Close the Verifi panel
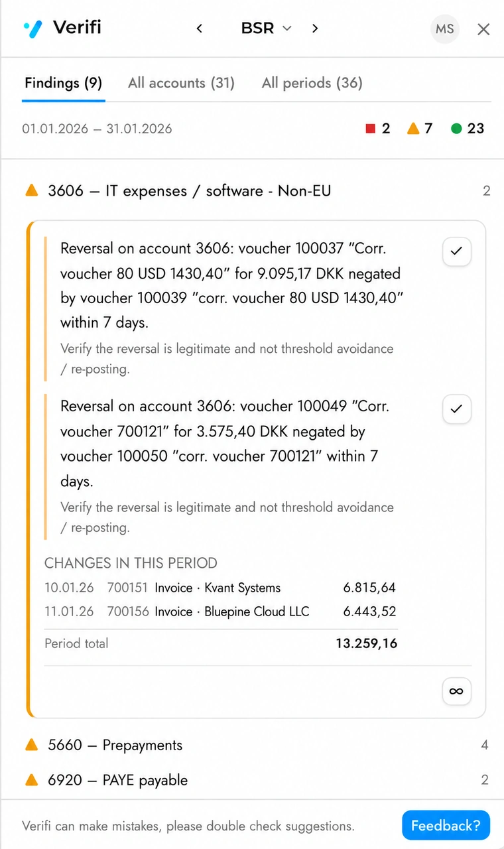The image size is (504, 849). (x=483, y=29)
